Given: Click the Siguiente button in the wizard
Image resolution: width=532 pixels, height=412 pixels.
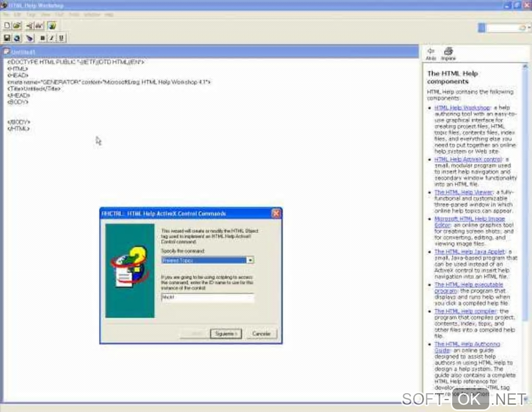Looking at the screenshot, I should (x=226, y=334).
